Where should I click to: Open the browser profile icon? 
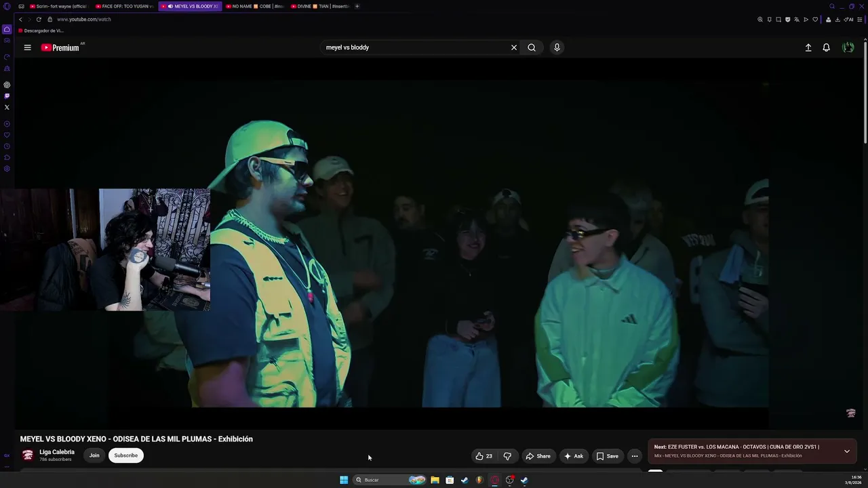(828, 20)
